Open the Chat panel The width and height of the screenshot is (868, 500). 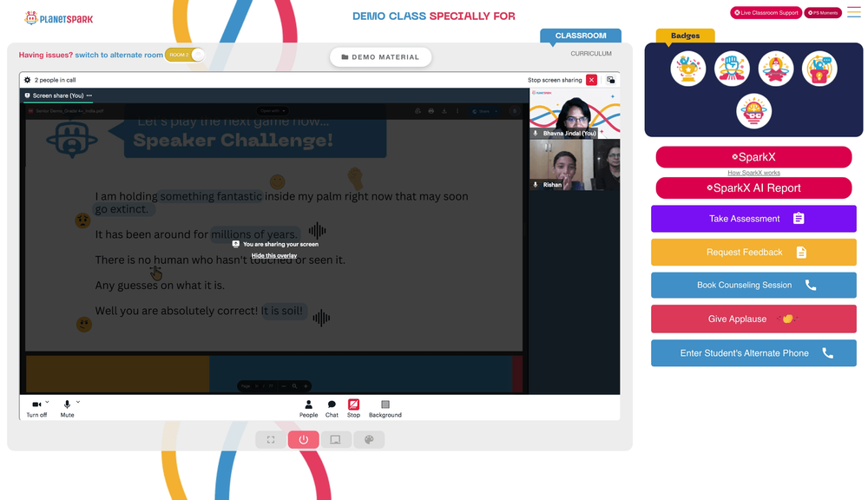332,409
